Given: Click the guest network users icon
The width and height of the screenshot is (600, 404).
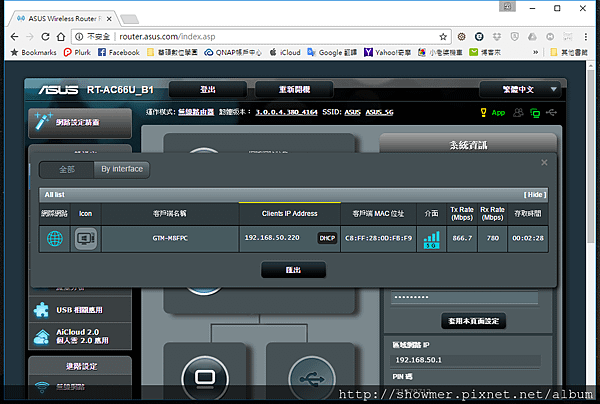Looking at the screenshot, I should pyautogui.click(x=518, y=112).
